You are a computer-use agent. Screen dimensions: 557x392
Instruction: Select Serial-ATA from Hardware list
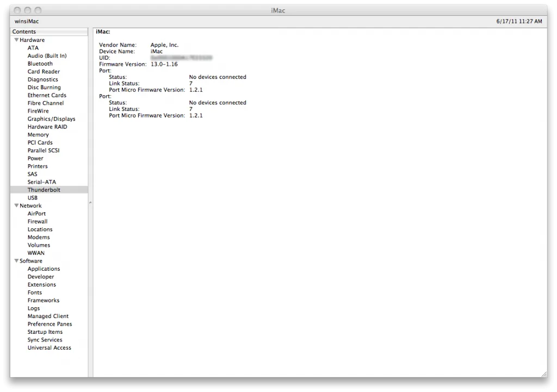click(x=42, y=182)
